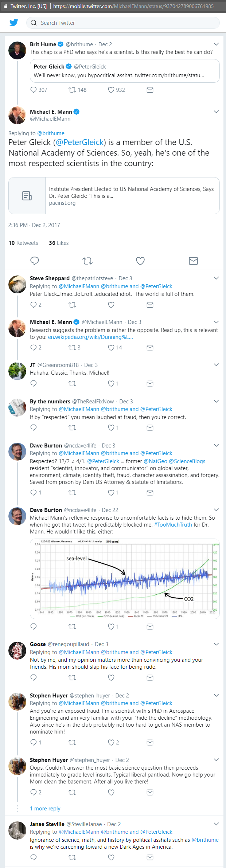Open the site lock security icon

[x=5, y=6]
